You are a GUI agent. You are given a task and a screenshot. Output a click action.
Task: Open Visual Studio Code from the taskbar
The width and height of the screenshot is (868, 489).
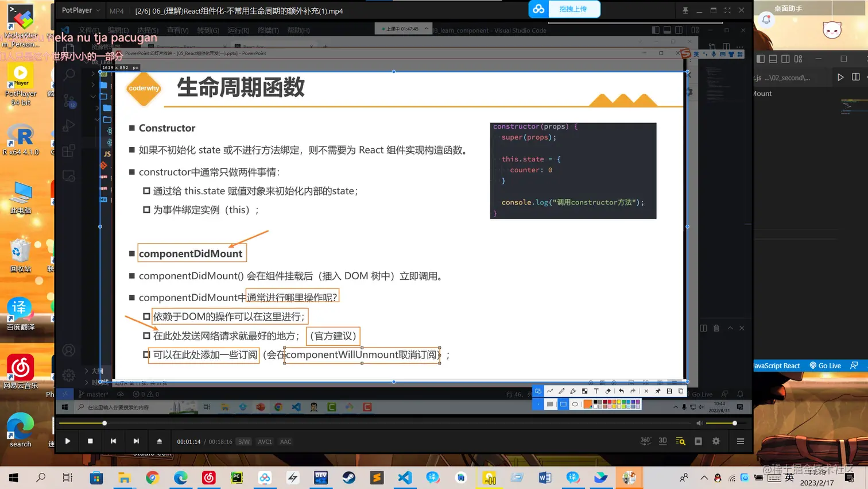point(405,478)
